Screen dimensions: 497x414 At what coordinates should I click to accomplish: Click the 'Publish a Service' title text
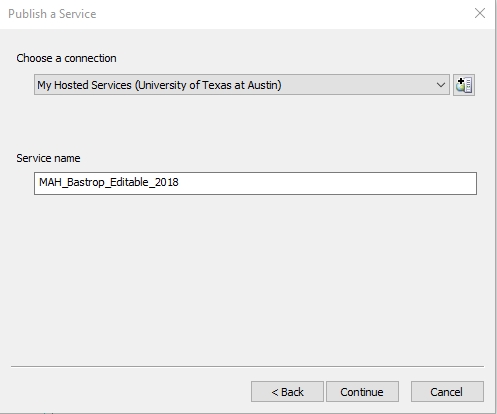pos(52,14)
